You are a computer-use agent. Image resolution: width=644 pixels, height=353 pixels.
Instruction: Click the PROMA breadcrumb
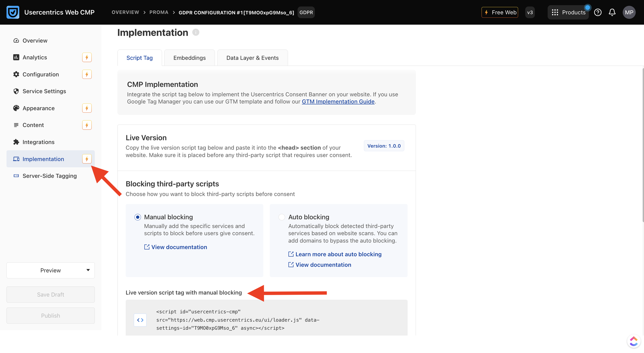159,12
